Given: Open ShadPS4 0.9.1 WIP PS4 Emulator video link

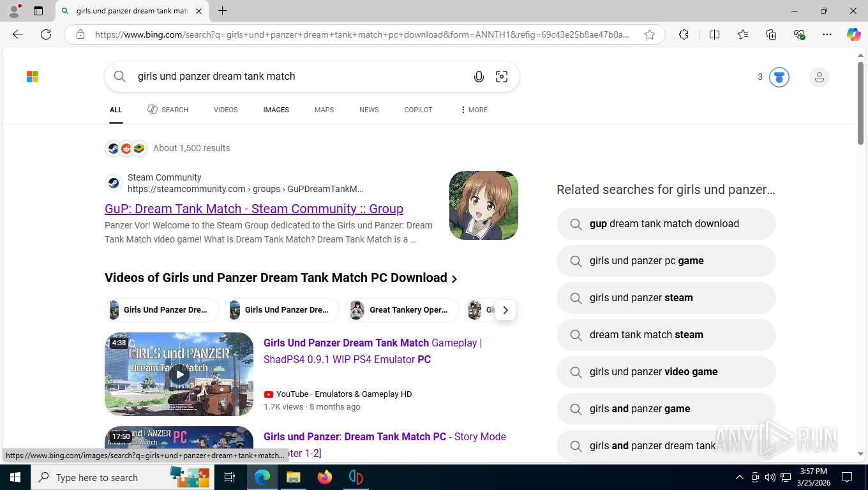Looking at the screenshot, I should [x=373, y=351].
